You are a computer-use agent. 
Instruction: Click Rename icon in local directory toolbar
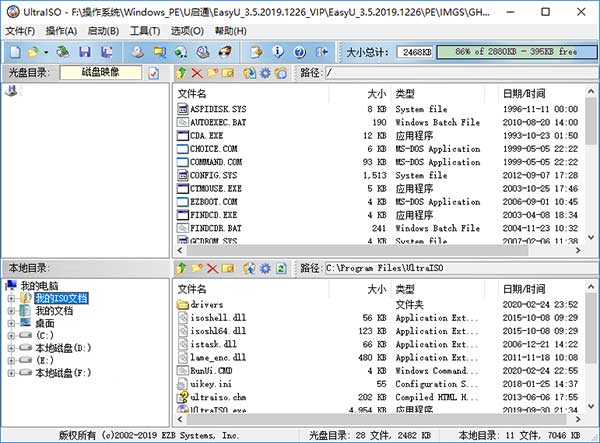pos(228,268)
